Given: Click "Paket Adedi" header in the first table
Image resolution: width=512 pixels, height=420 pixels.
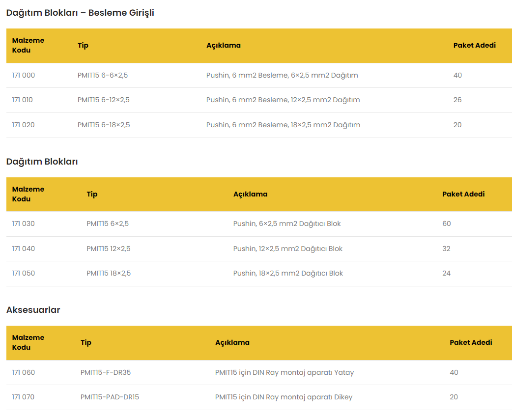Looking at the screenshot, I should [x=474, y=45].
